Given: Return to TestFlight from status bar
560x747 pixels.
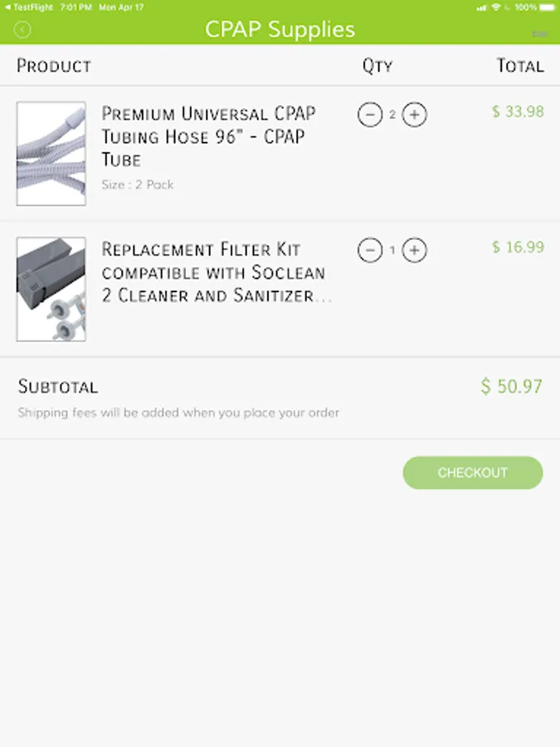Looking at the screenshot, I should [x=32, y=7].
